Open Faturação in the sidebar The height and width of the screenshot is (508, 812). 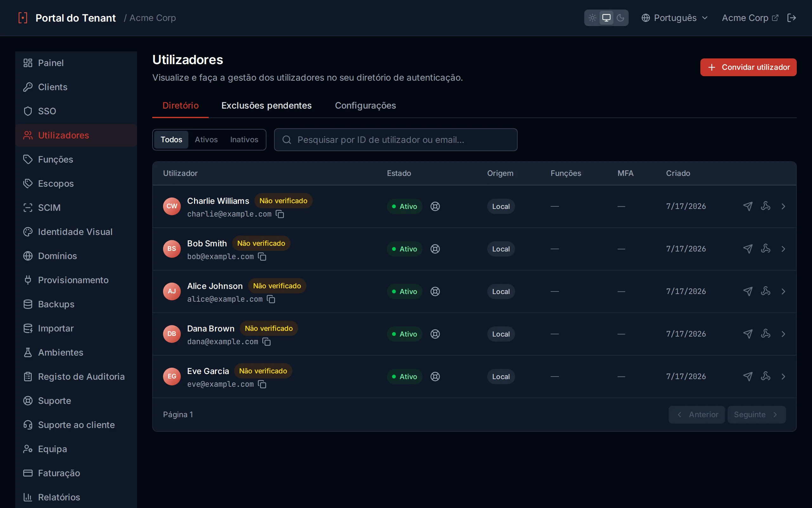(76, 473)
